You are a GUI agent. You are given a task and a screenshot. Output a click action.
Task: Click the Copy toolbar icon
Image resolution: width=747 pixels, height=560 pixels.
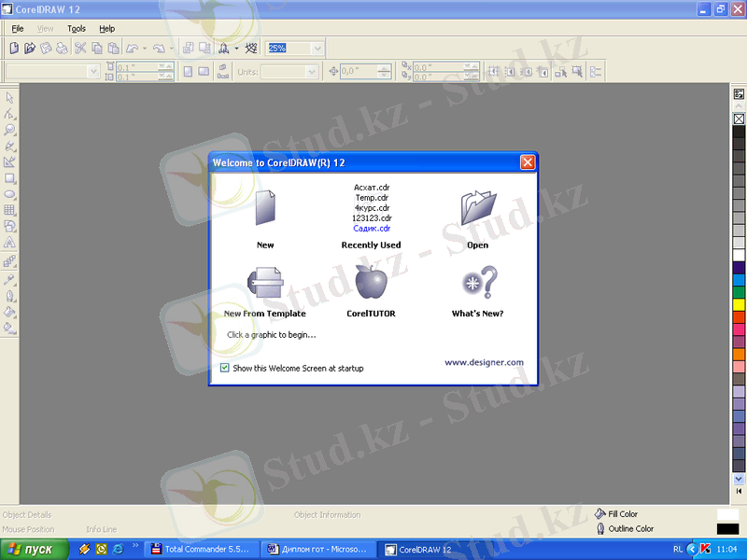pos(97,48)
